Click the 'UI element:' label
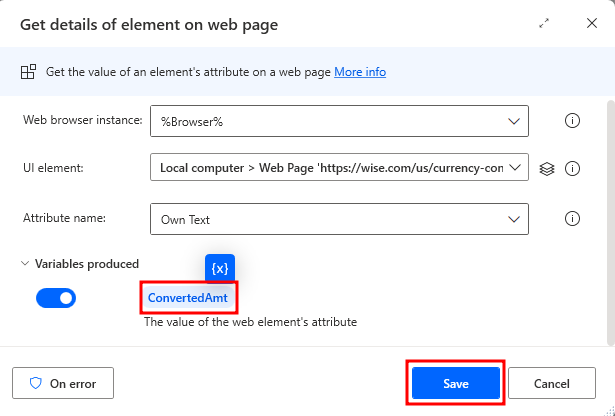The width and height of the screenshot is (615, 416). 53,168
